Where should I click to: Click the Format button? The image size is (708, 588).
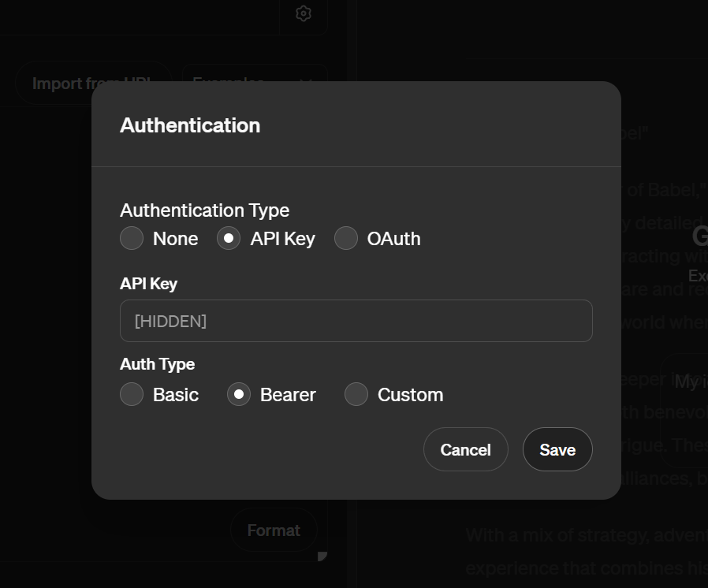click(x=274, y=530)
